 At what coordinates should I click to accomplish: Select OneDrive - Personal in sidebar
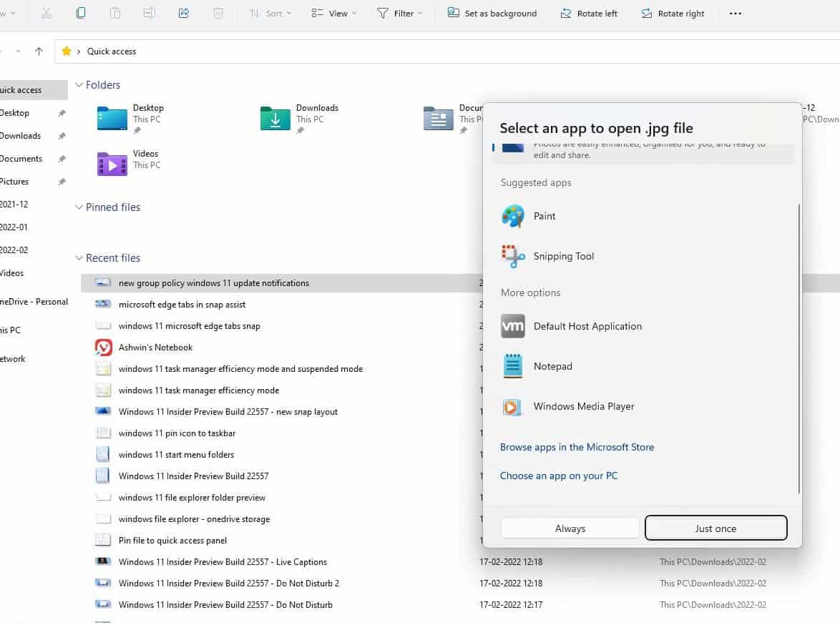click(x=34, y=302)
